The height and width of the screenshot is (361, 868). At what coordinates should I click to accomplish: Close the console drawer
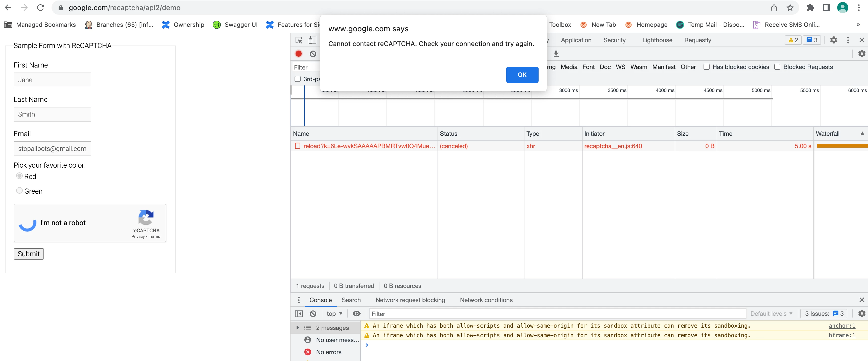[x=862, y=300]
